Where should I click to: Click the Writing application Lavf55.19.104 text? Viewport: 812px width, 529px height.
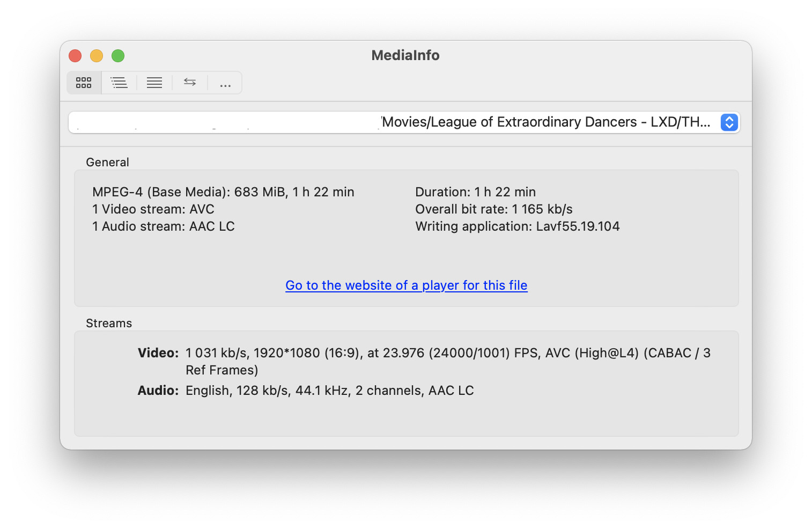point(517,226)
